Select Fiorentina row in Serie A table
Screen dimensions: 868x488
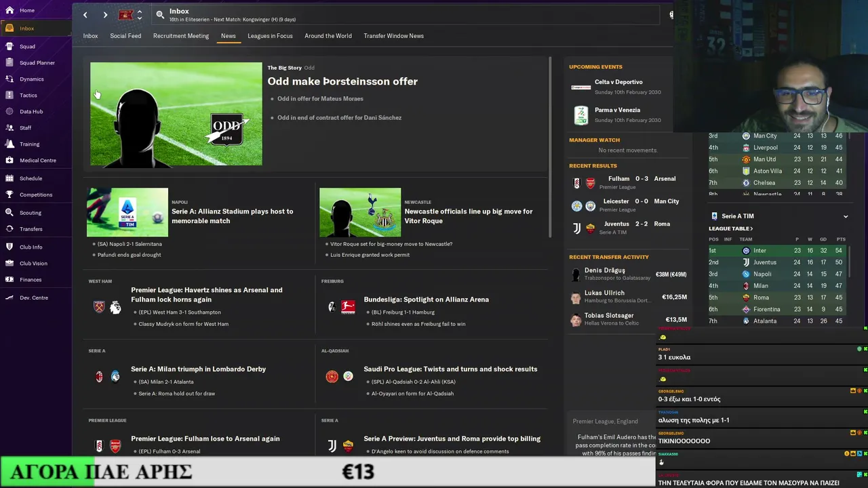(777, 310)
